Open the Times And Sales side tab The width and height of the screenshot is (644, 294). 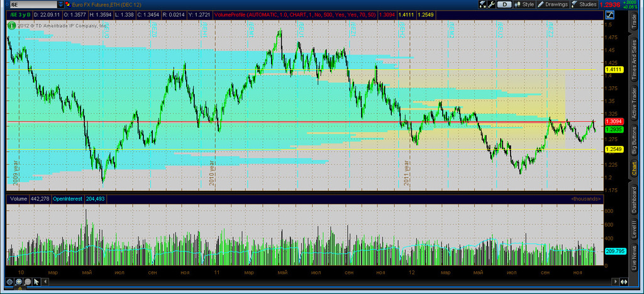pyautogui.click(x=634, y=60)
